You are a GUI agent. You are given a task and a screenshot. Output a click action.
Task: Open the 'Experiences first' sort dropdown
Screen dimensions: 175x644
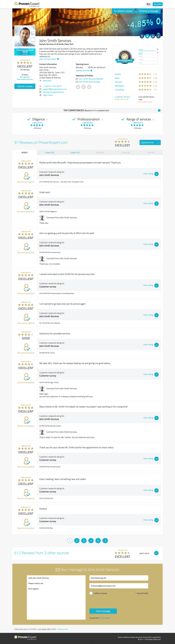click(x=150, y=142)
